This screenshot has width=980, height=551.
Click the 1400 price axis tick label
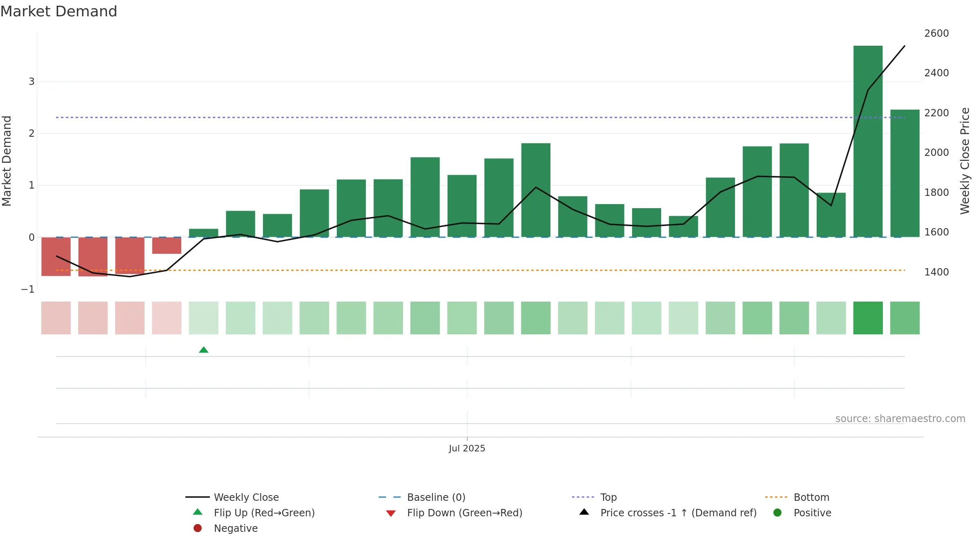(937, 272)
